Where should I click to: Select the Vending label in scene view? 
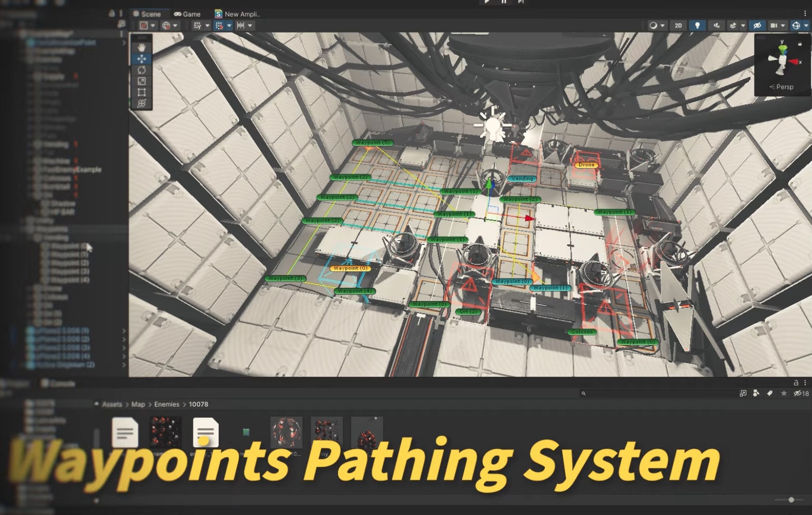pyautogui.click(x=522, y=179)
